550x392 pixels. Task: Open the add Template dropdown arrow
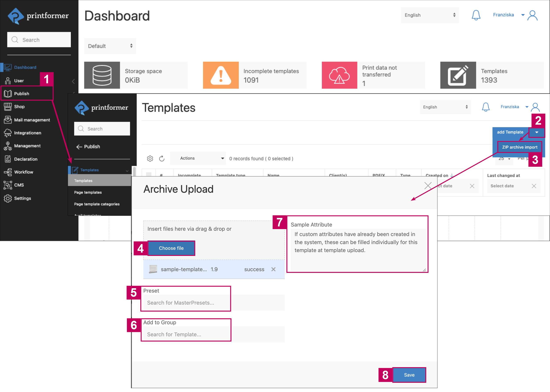click(537, 132)
